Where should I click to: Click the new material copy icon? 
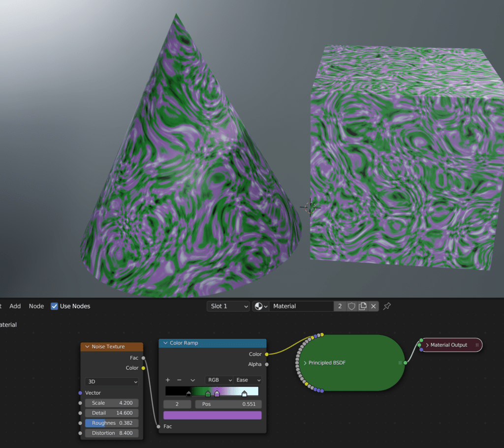click(362, 306)
